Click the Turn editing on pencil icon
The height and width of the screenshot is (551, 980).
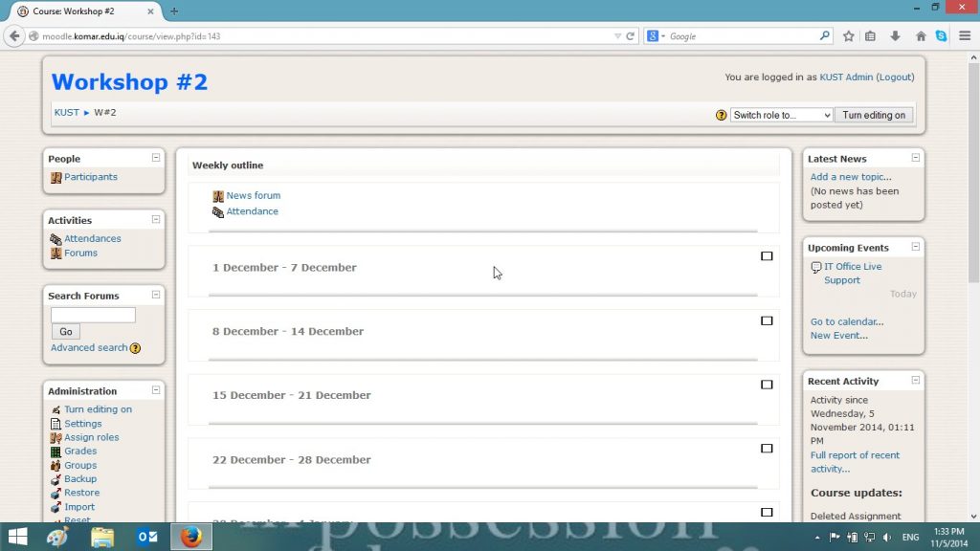tap(56, 409)
